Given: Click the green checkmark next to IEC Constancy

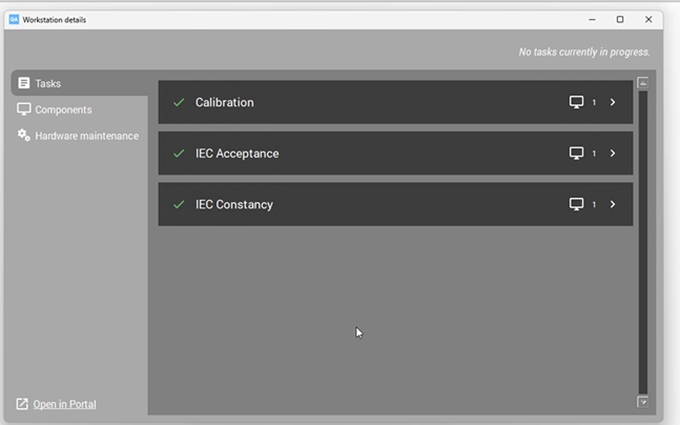Looking at the screenshot, I should click(179, 204).
